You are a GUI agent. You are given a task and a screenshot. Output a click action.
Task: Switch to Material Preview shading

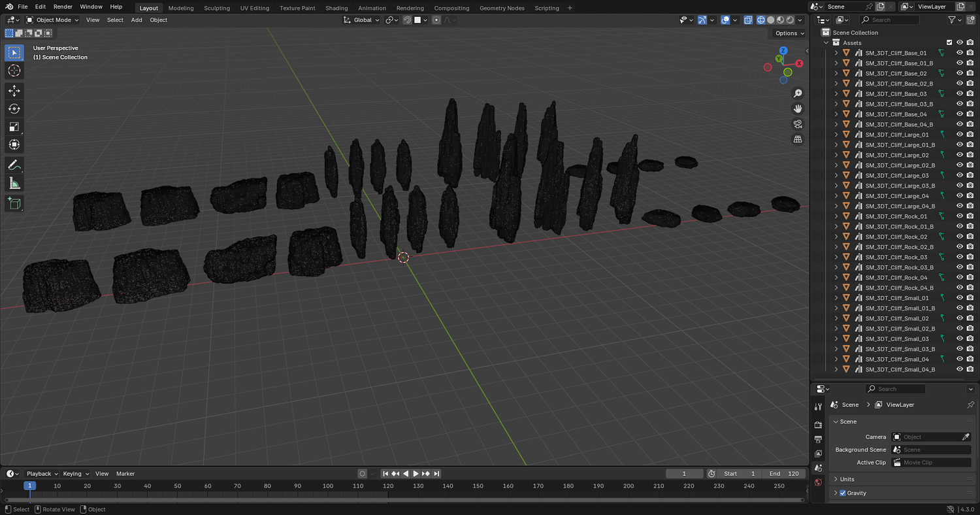coord(780,20)
